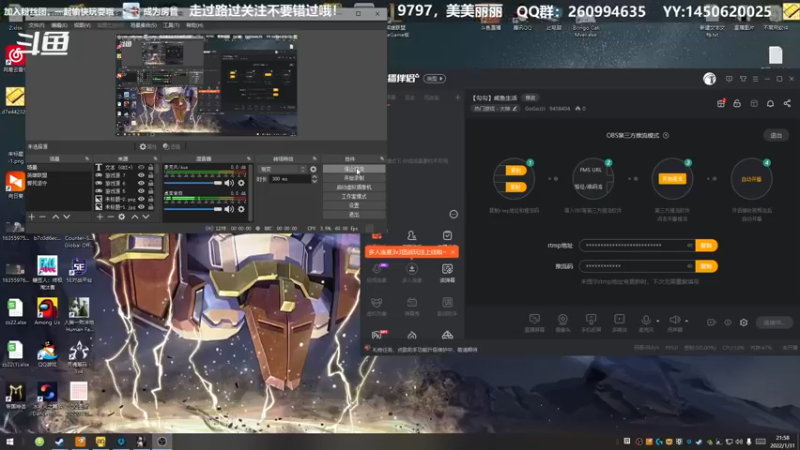Add a new source in OBS sources panel
This screenshot has height=450, width=800.
(100, 217)
